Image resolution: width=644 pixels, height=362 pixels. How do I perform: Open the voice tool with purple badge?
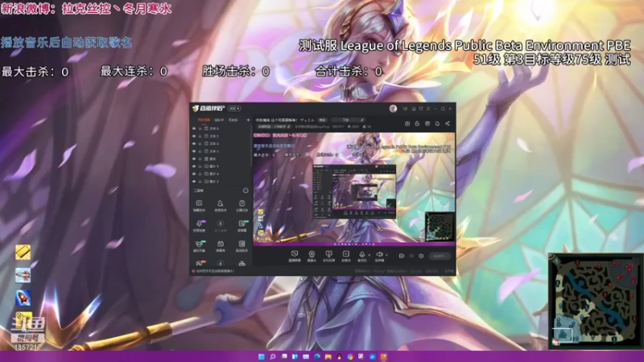tap(199, 225)
